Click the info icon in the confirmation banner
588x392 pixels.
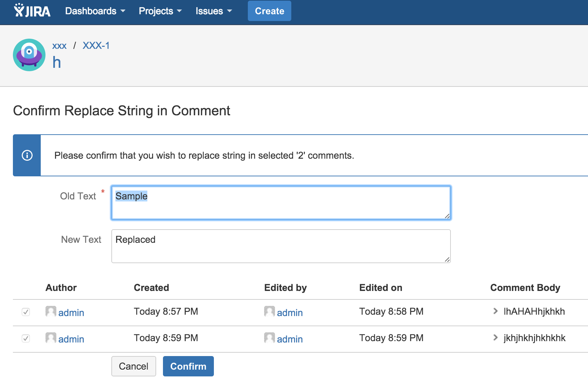point(27,155)
